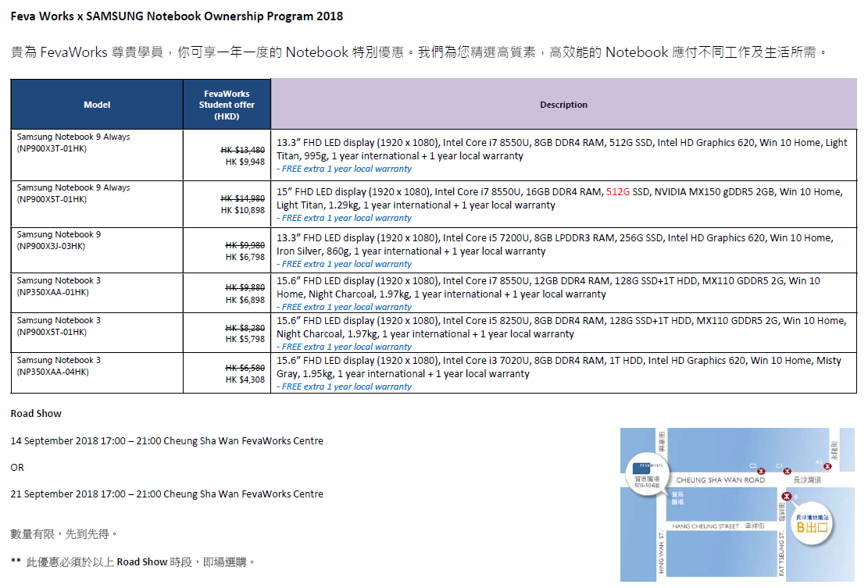The image size is (868, 588).
Task: Click offer price 'HK $4,308'
Action: point(245,380)
